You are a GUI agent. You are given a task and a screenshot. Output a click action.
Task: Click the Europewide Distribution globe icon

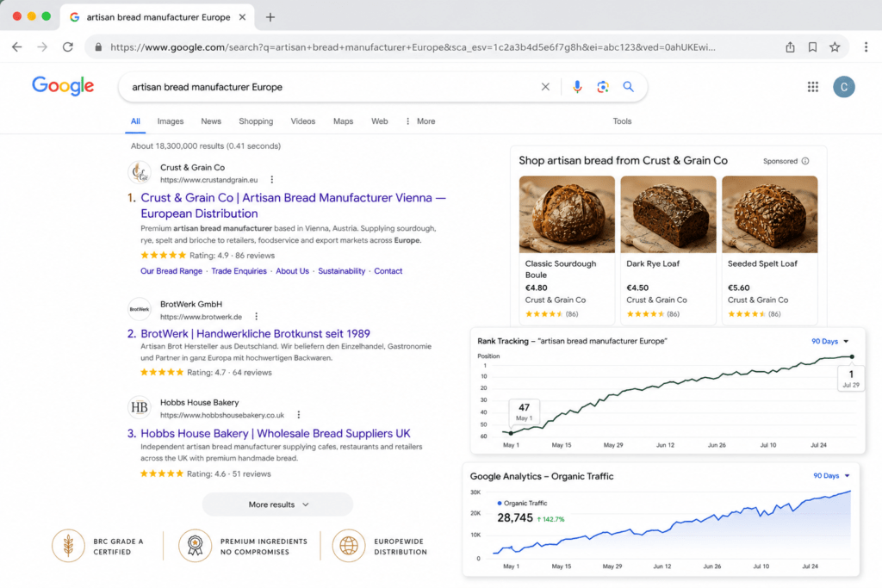click(x=349, y=546)
